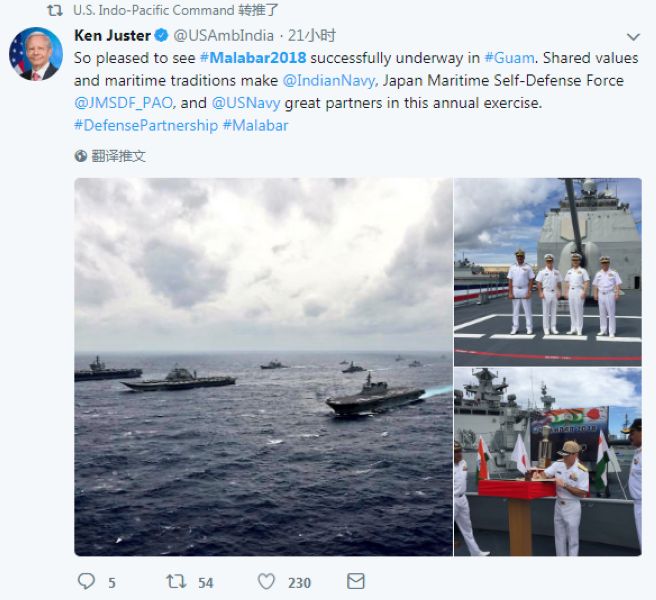This screenshot has height=600, width=656.
Task: Expand the tweet options chevron menu
Action: click(x=633, y=37)
